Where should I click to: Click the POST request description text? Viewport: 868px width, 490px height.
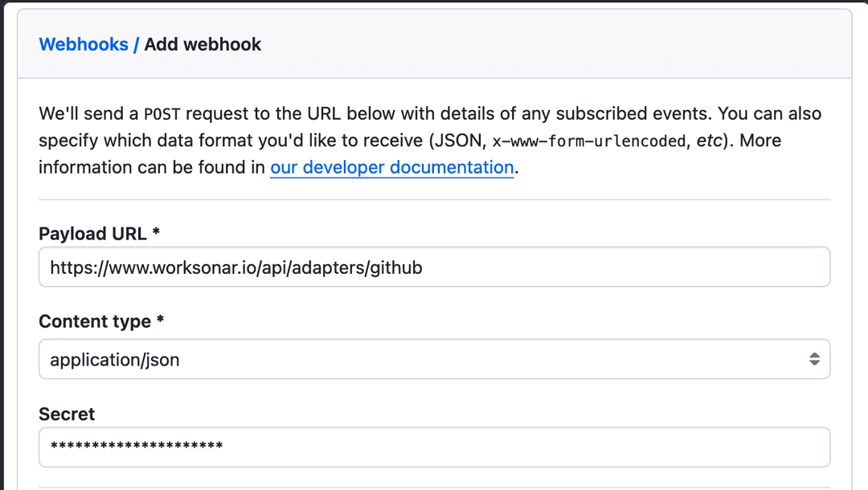[x=429, y=140]
